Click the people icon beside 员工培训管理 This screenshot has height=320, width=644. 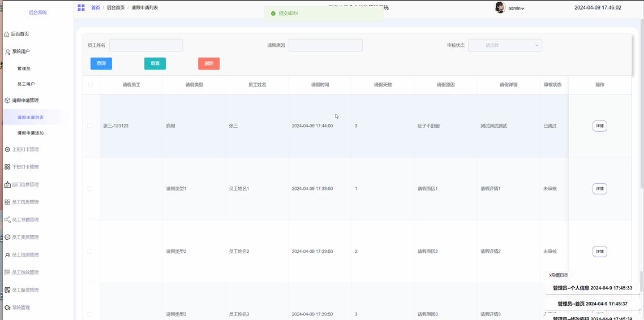[7, 255]
